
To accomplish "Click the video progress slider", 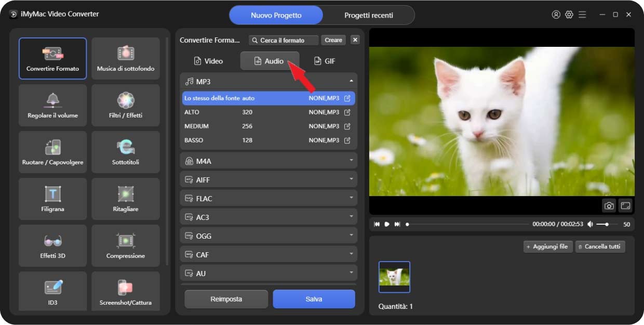I will [x=467, y=224].
